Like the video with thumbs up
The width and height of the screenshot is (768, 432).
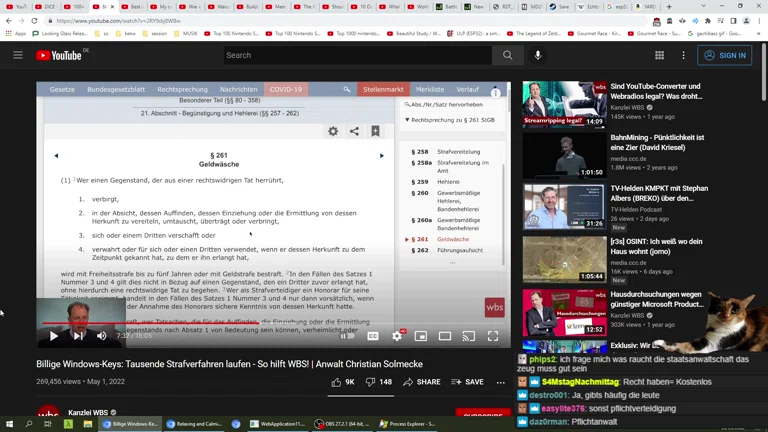(x=342, y=382)
